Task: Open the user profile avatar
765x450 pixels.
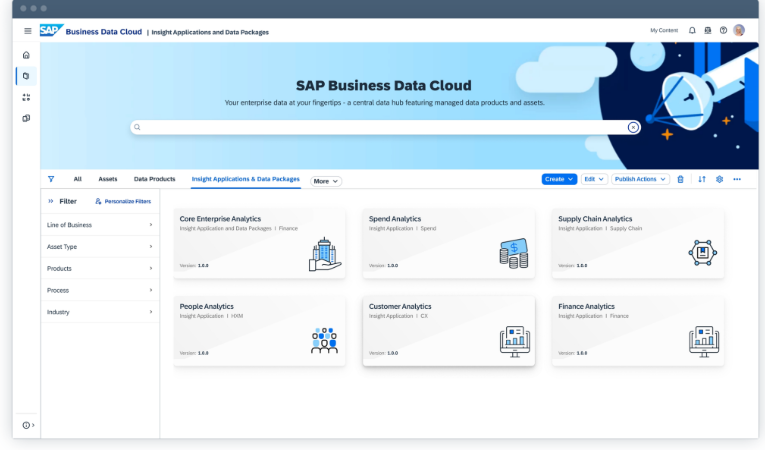Action: tap(739, 30)
